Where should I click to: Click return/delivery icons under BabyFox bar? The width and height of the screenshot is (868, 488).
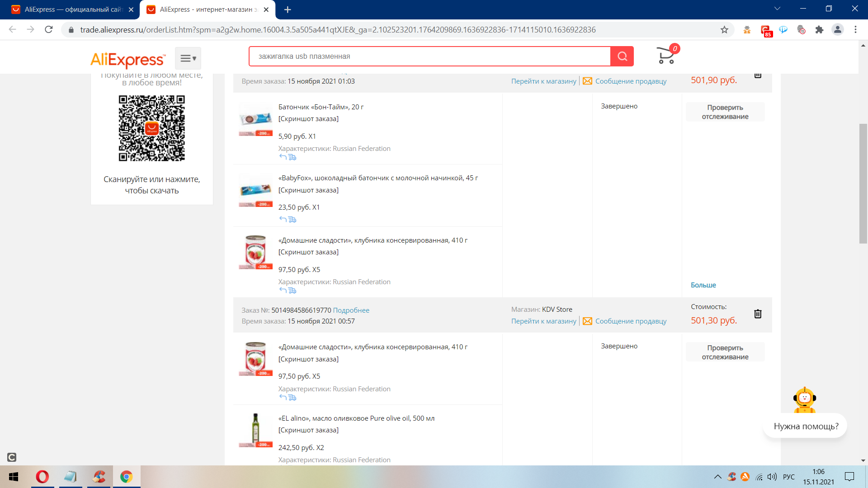[x=288, y=220]
